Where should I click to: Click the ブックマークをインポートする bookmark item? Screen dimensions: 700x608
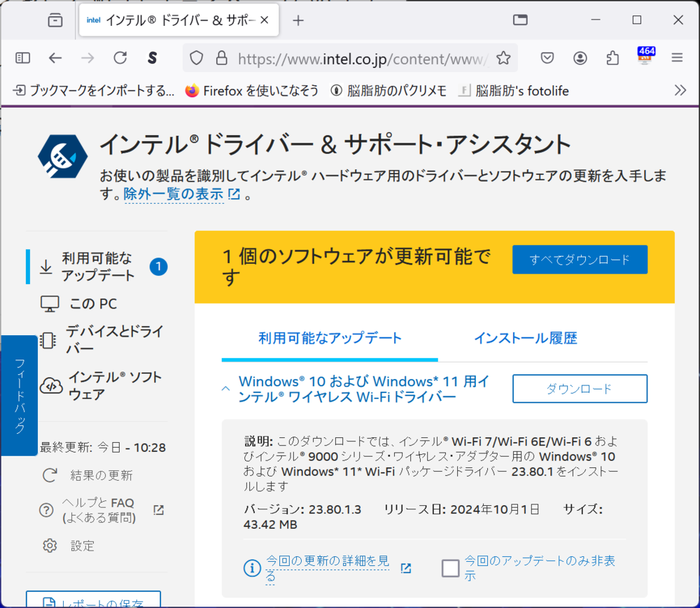coord(94,90)
